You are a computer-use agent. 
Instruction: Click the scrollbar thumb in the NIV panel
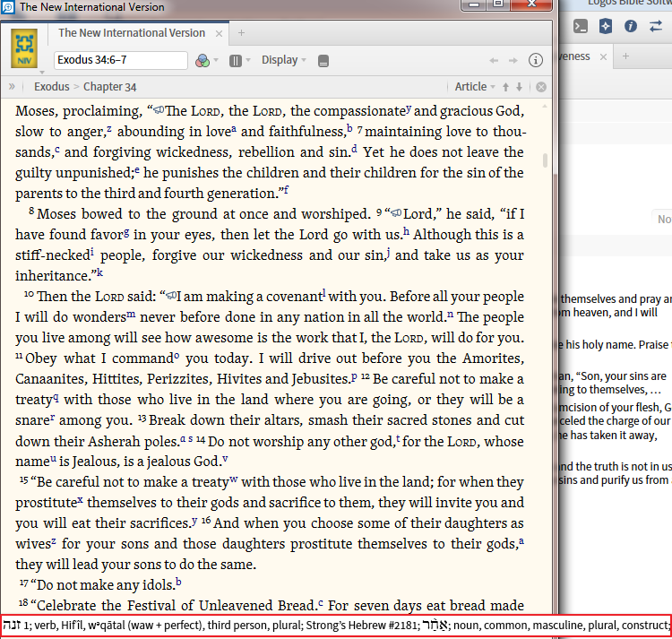pos(545,160)
